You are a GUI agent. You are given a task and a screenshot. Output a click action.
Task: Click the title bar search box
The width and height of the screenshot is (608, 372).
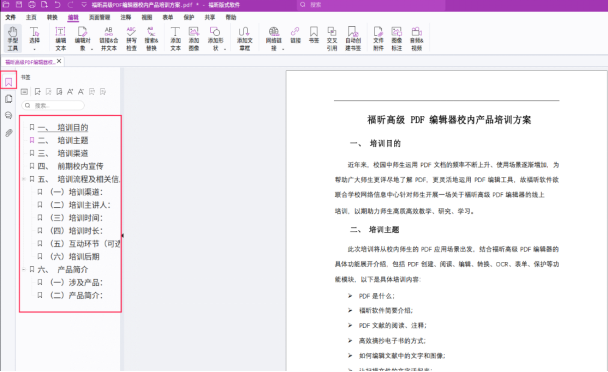click(x=371, y=5)
